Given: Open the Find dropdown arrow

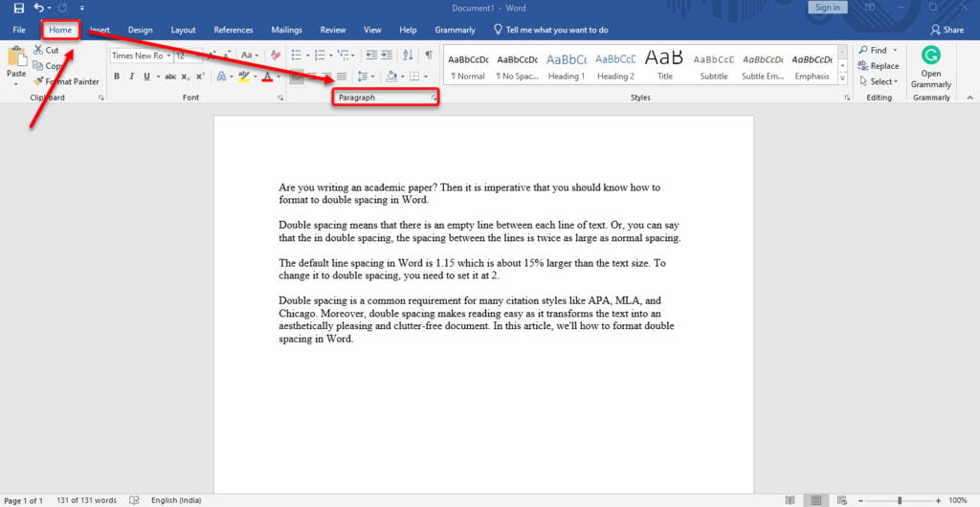Looking at the screenshot, I should point(895,50).
